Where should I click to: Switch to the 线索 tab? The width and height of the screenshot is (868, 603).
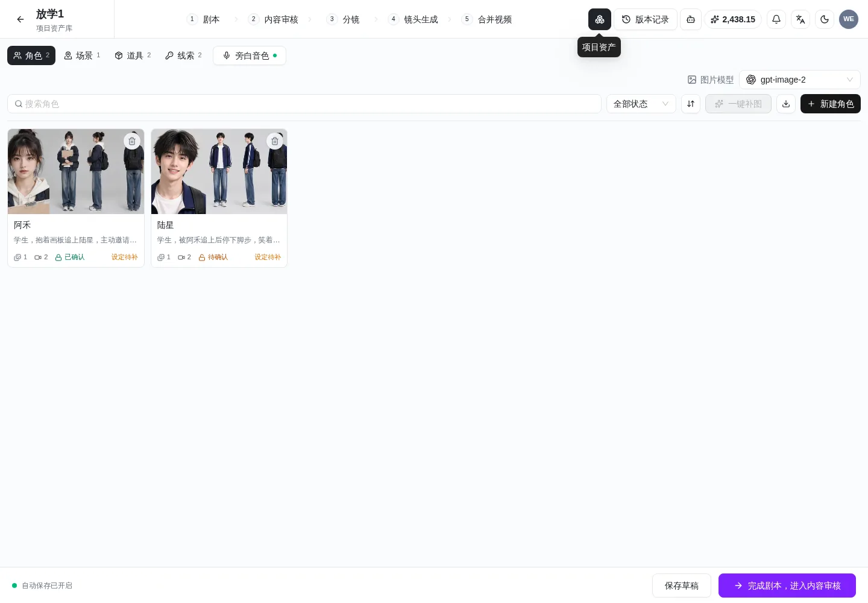183,55
